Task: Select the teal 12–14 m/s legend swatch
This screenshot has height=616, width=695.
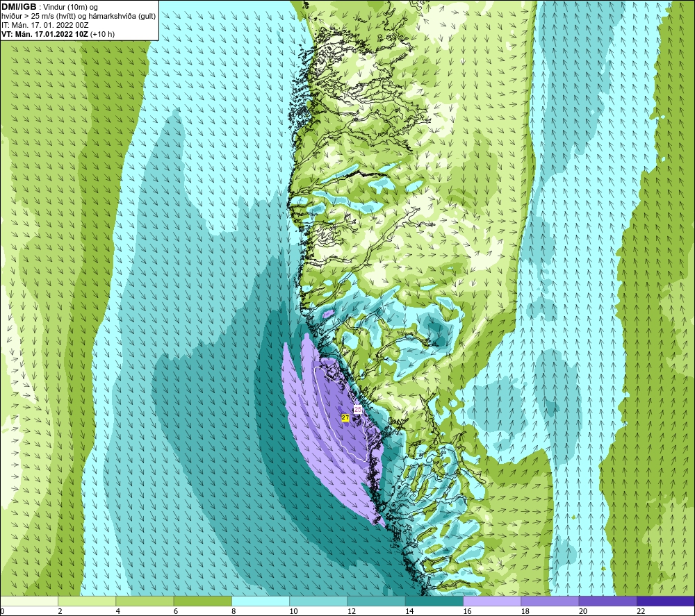Action: [376, 601]
